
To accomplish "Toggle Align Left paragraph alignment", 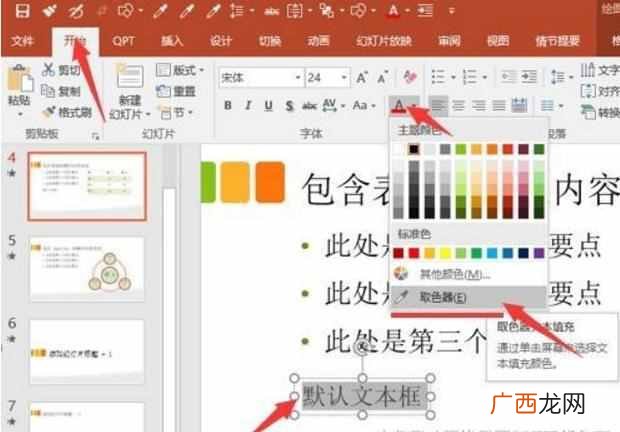I will [x=439, y=106].
